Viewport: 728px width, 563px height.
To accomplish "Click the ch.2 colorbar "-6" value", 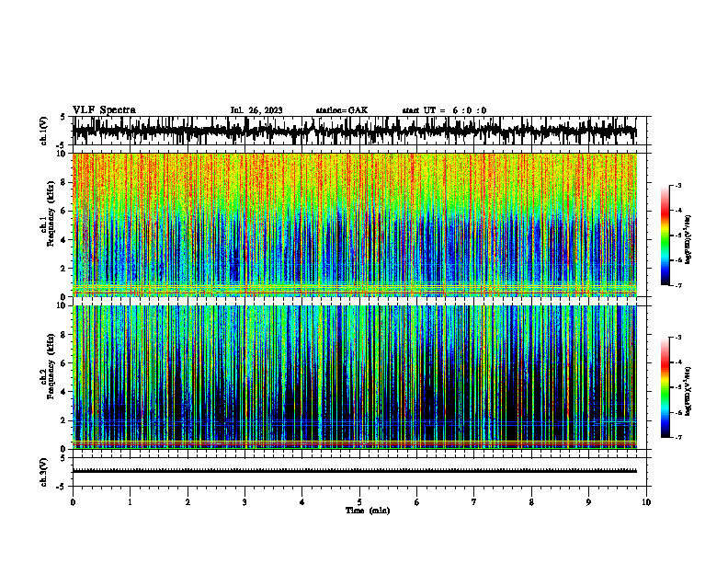I will (x=678, y=412).
